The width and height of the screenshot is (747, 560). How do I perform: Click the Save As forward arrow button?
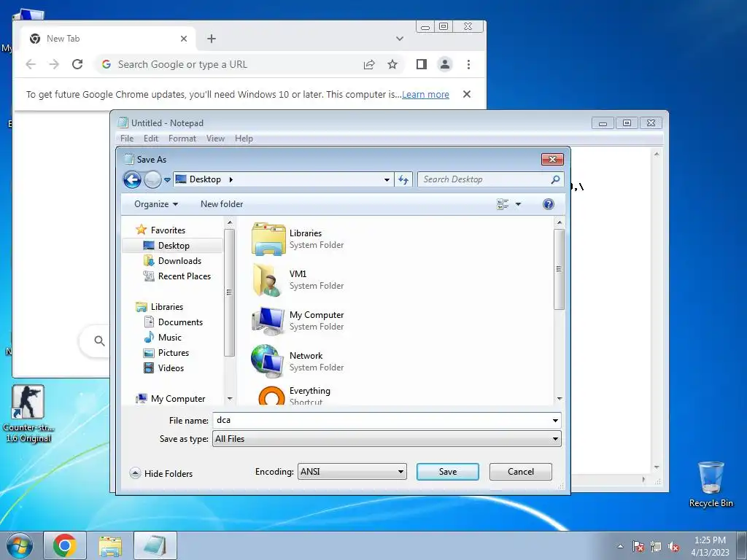coord(152,179)
